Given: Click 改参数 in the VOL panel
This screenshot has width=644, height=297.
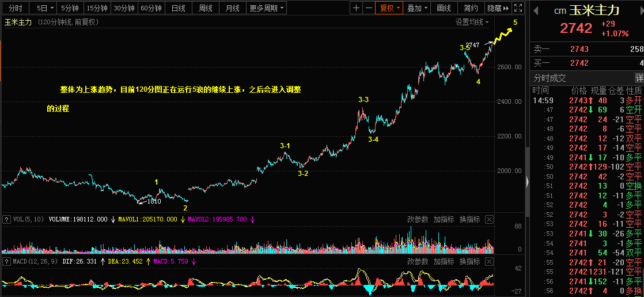Looking at the screenshot, I should point(418,219).
